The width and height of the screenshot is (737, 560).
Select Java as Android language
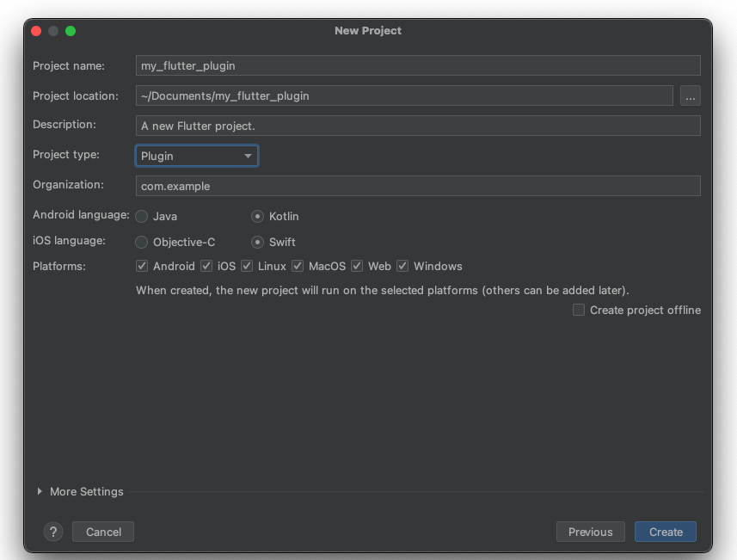[142, 217]
